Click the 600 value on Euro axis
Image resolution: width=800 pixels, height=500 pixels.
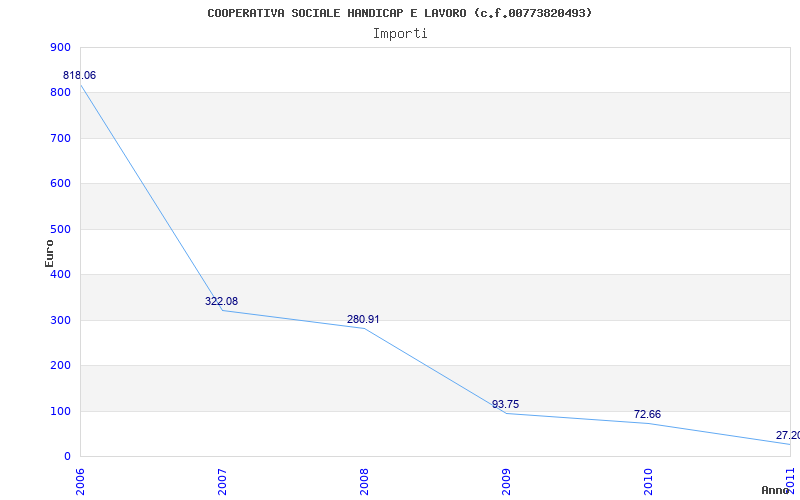coord(60,184)
